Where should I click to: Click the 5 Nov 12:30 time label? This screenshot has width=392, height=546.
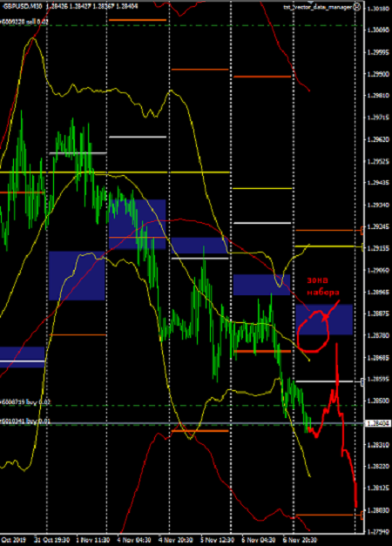[217, 540]
